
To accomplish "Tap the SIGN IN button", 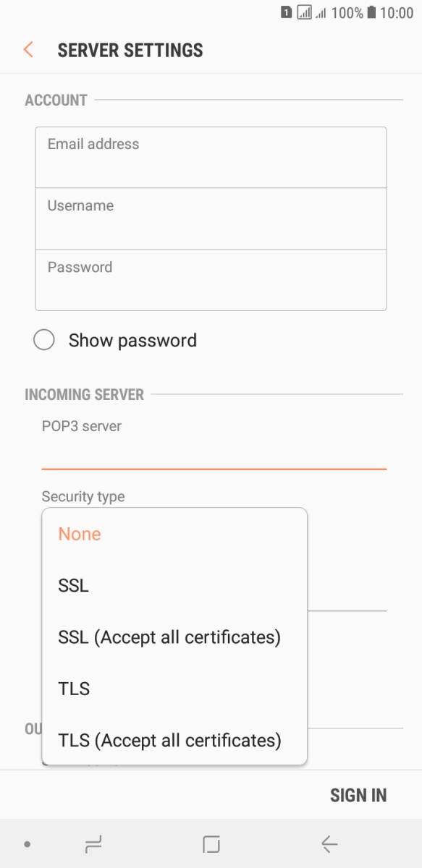I will (x=358, y=795).
